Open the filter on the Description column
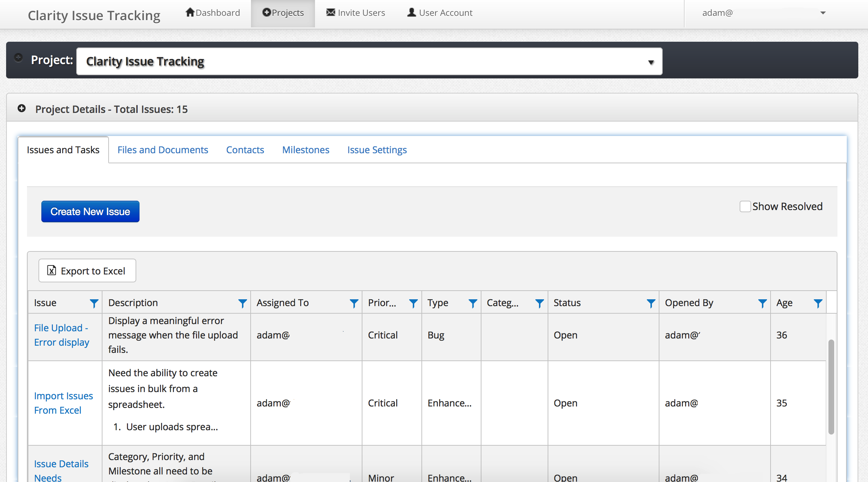This screenshot has width=868, height=482. (x=242, y=303)
